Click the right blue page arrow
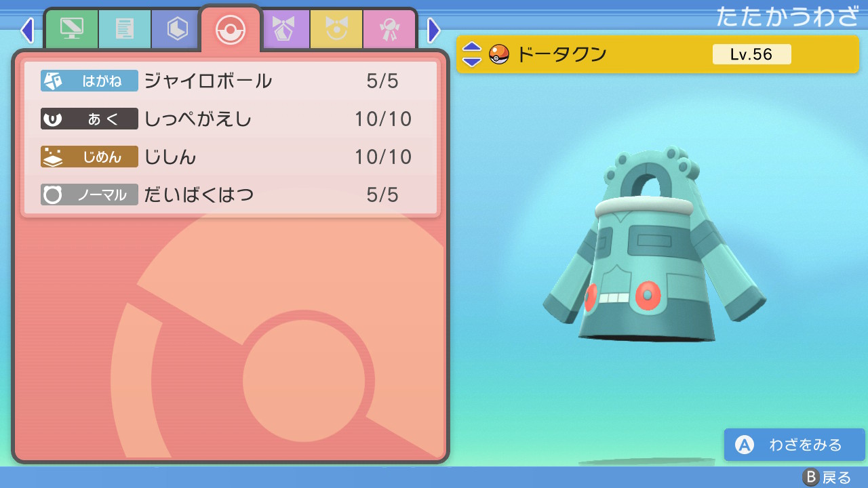The image size is (868, 488). tap(434, 30)
